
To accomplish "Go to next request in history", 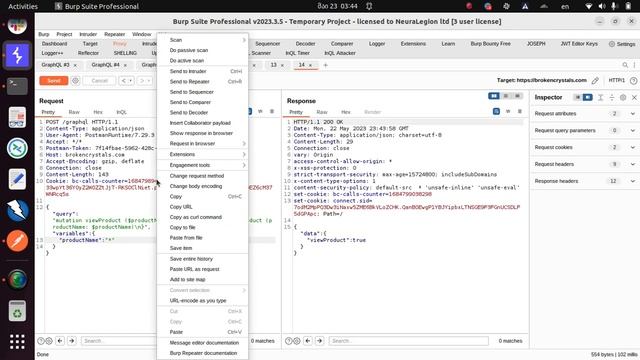I will 142,81.
